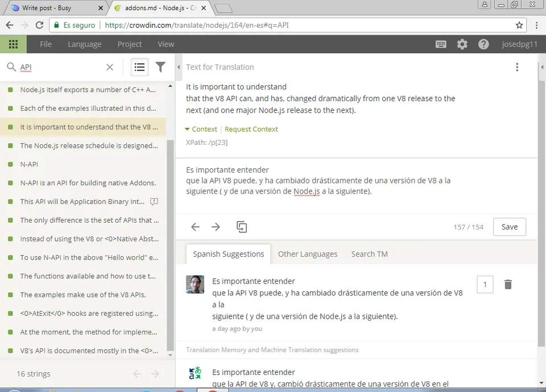
Task: Open the keyboard shortcuts icon
Action: pyautogui.click(x=441, y=44)
